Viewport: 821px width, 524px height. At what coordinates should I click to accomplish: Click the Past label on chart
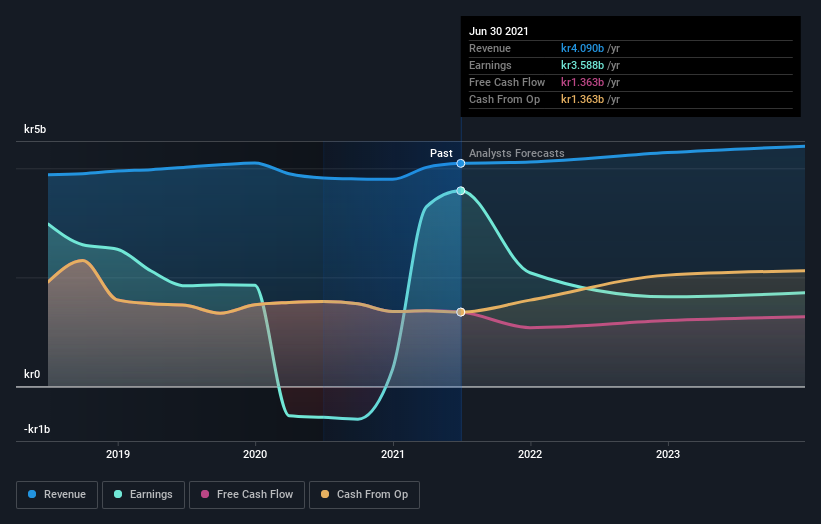click(x=441, y=153)
